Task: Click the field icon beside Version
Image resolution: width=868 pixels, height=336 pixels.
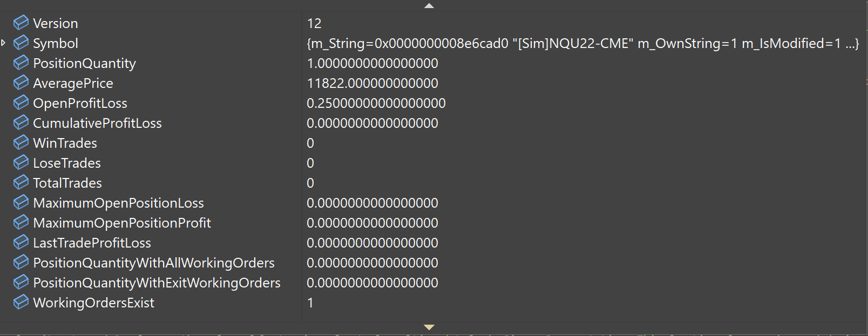Action: tap(21, 23)
